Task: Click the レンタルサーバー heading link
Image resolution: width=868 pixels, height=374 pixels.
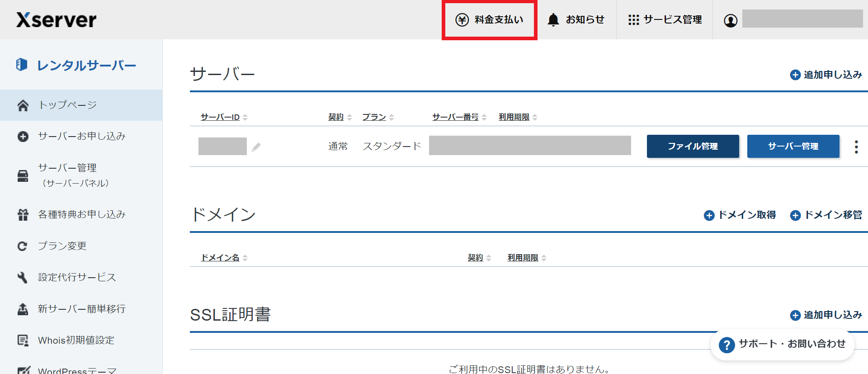Action: (x=86, y=66)
